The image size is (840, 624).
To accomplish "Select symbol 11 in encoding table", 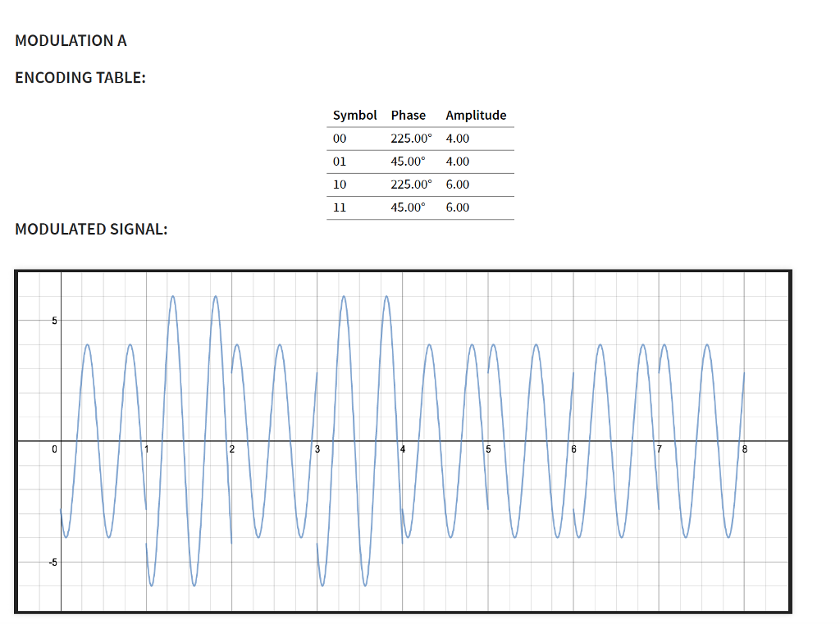I will click(x=340, y=207).
